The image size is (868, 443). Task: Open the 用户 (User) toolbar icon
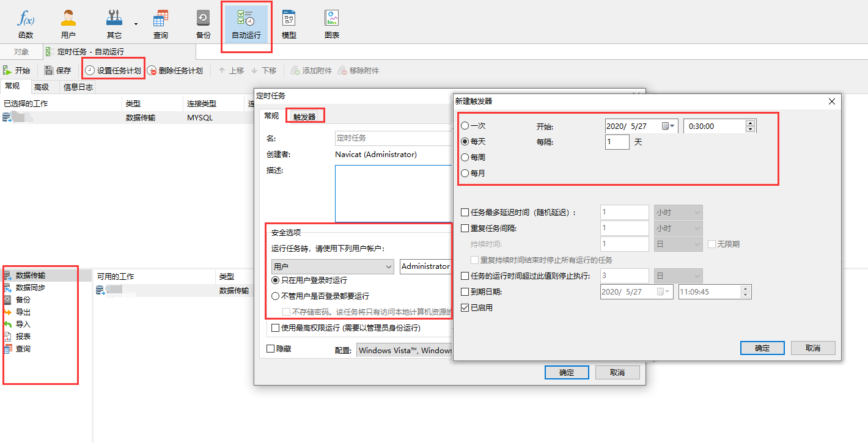68,24
